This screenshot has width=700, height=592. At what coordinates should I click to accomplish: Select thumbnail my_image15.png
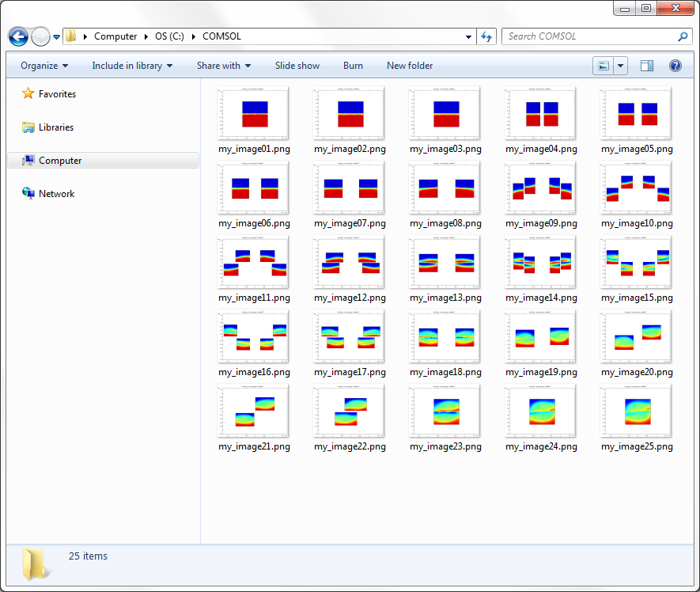pos(637,262)
